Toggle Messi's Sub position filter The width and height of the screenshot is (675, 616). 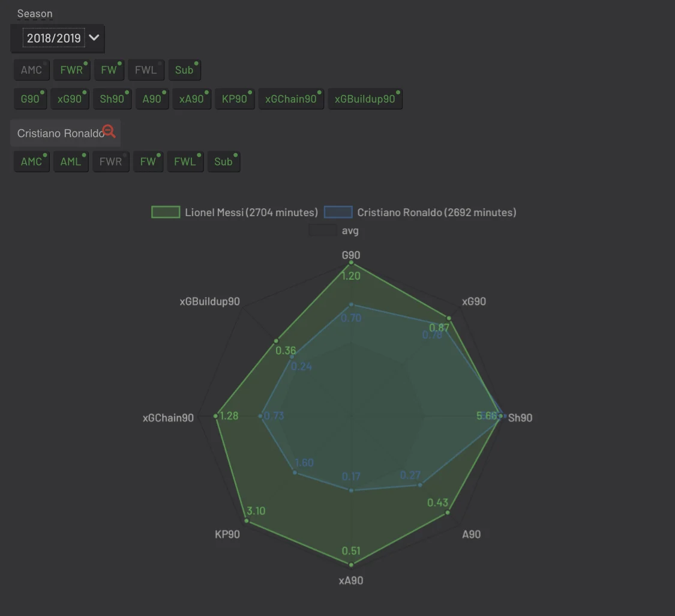click(x=184, y=70)
